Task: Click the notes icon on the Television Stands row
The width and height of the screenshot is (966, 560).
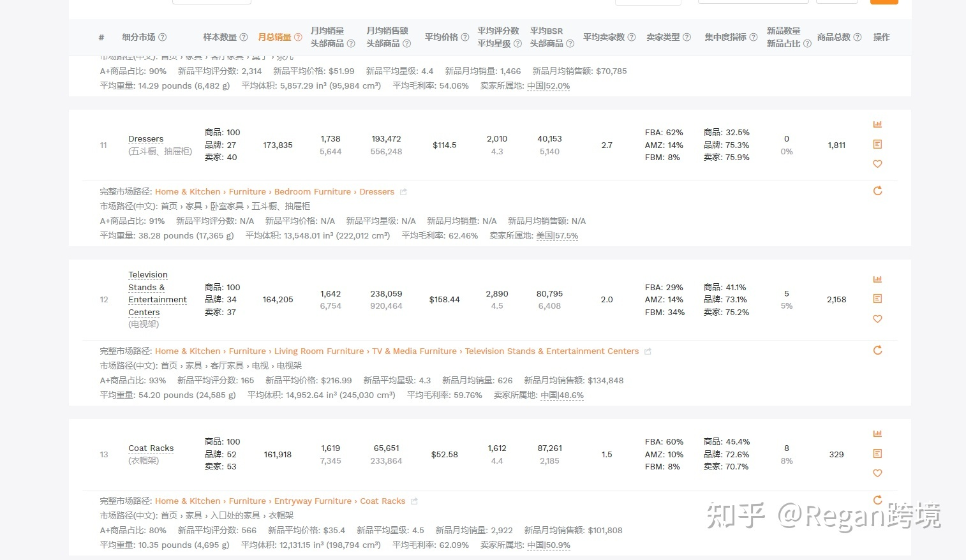Action: point(877,298)
